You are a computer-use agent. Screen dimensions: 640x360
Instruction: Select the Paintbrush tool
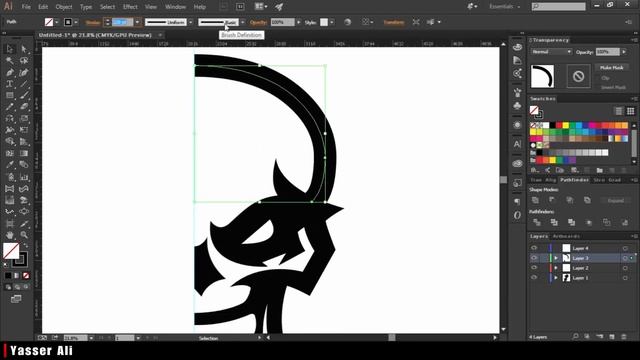point(24,96)
